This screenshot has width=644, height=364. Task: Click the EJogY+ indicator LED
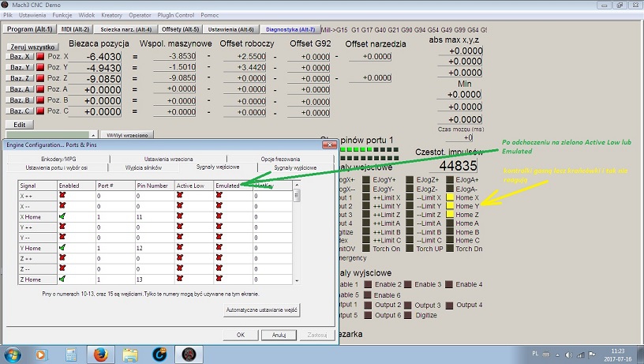point(366,179)
